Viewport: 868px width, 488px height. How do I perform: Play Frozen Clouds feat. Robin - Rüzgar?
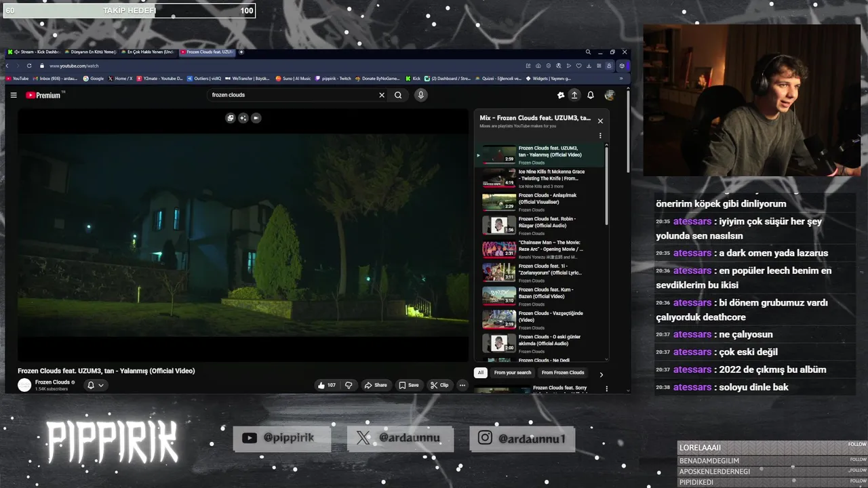pos(542,226)
